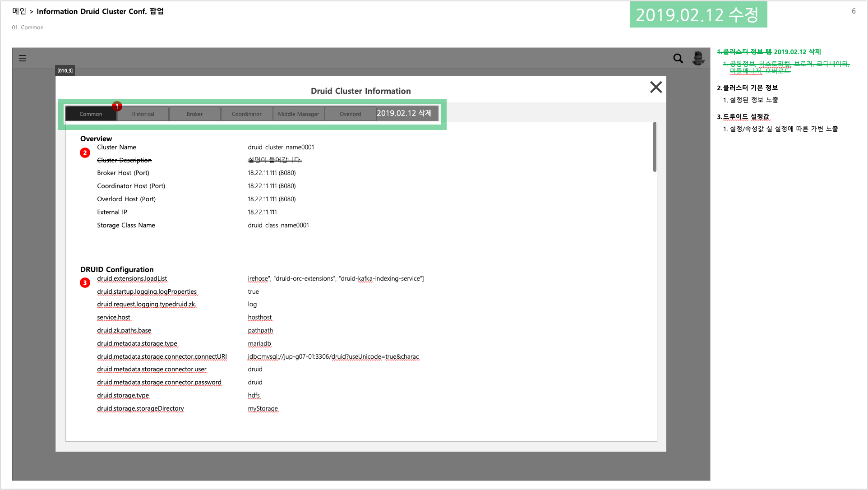
Task: Click the pathpath value
Action: point(260,330)
